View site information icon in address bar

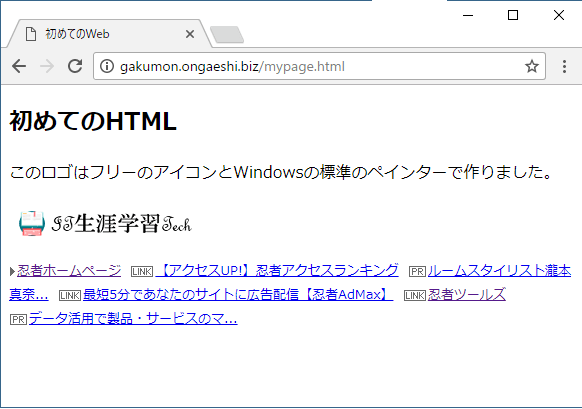(x=107, y=66)
